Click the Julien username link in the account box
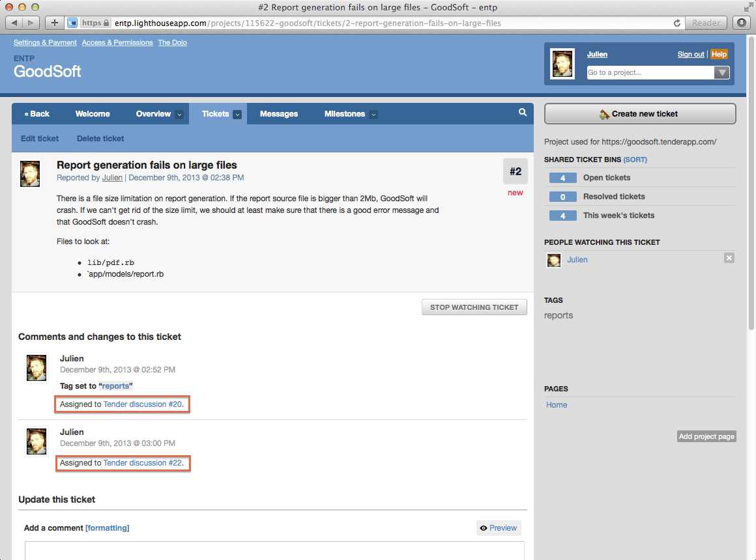This screenshot has height=560, width=756. tap(597, 54)
